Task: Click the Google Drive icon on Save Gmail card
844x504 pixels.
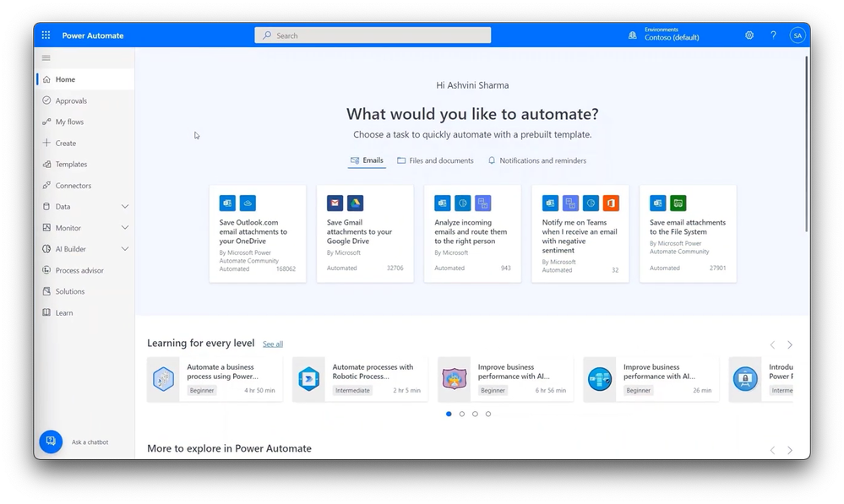Action: pos(355,203)
